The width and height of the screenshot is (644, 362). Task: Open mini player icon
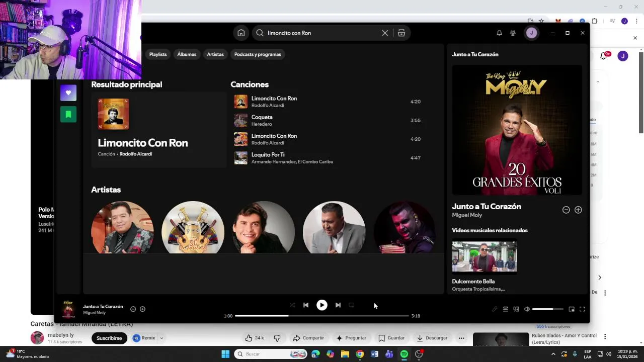point(572,309)
